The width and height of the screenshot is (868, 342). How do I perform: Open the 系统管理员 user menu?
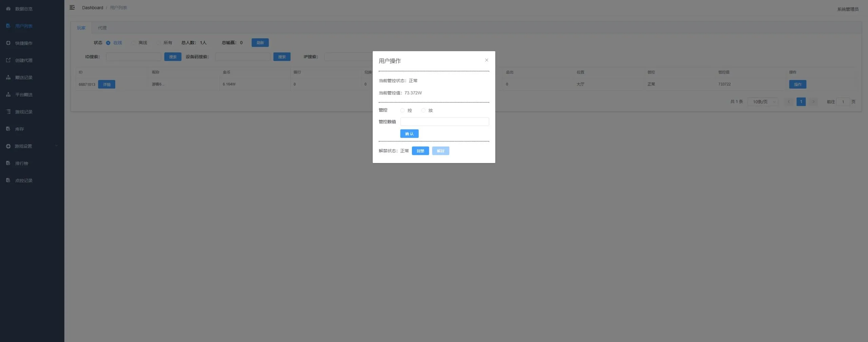(x=848, y=9)
